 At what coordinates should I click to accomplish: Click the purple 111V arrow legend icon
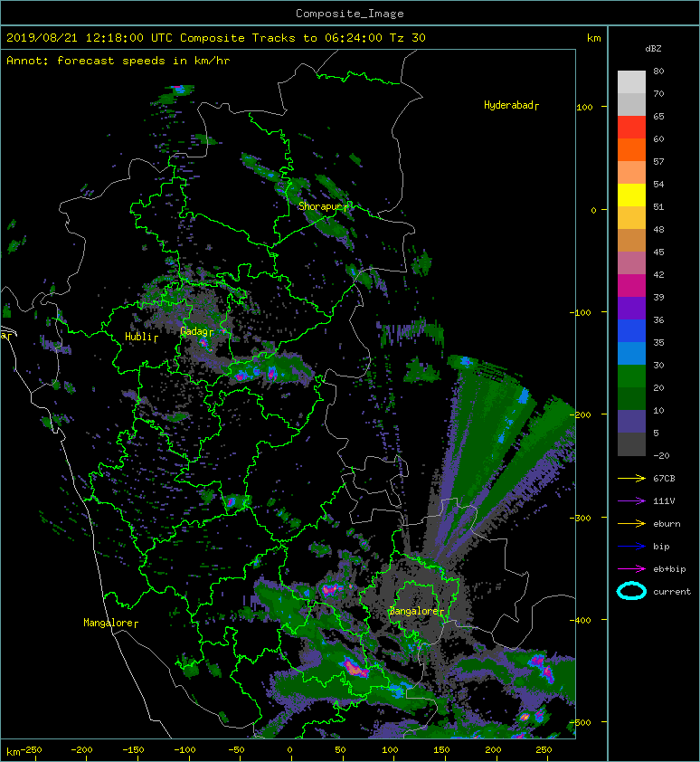click(x=631, y=501)
